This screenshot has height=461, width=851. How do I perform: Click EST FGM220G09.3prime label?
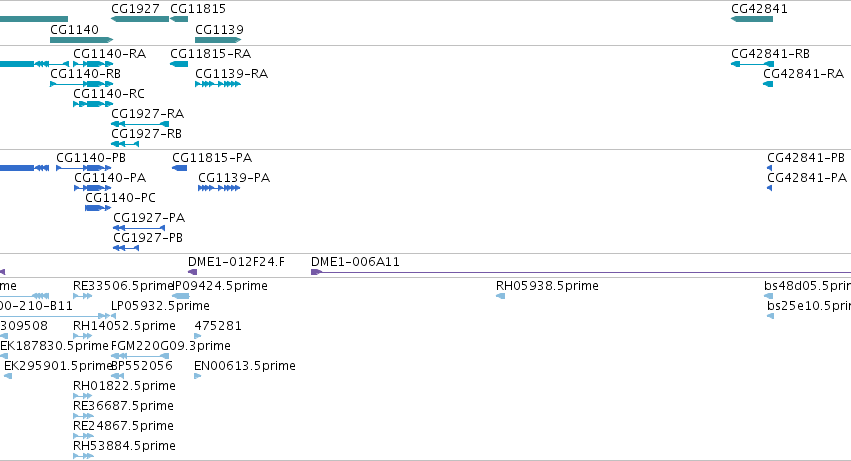171,346
